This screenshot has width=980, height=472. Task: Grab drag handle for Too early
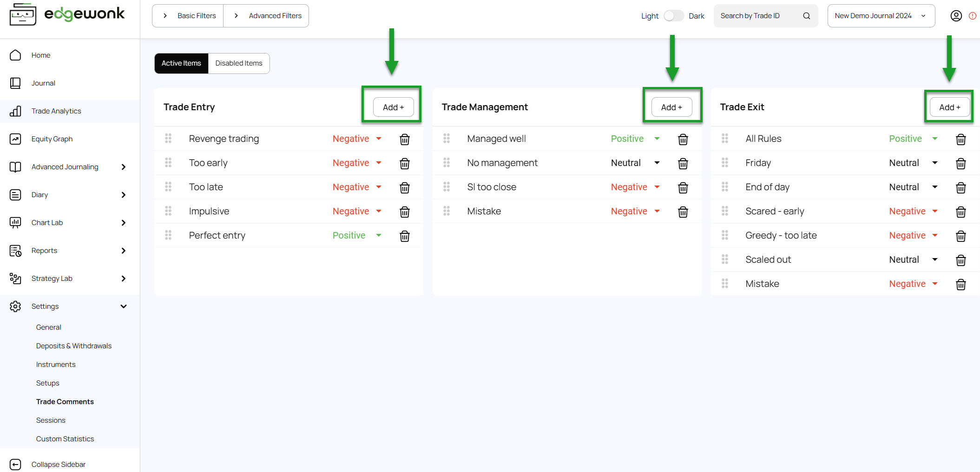pos(168,163)
